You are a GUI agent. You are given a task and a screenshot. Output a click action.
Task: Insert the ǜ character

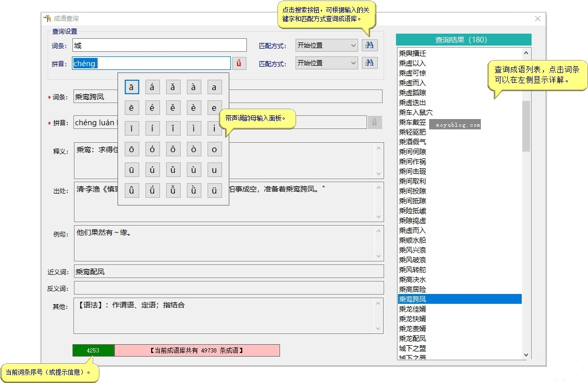[x=194, y=190]
